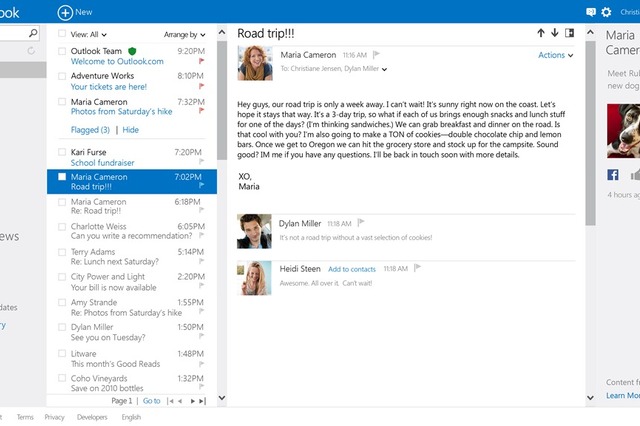Open Maria Cameron Re: Road trip!! email
Image resolution: width=640 pixels, height=426 pixels.
(132, 206)
